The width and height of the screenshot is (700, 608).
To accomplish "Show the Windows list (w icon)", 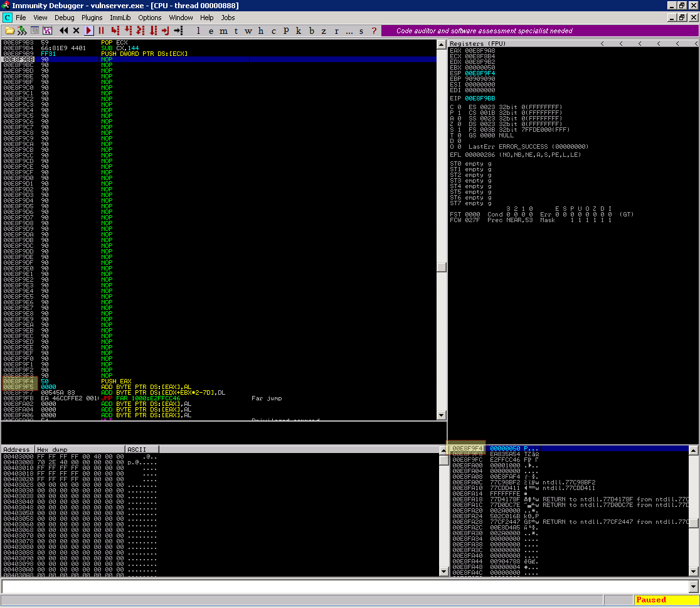I will pos(248,31).
